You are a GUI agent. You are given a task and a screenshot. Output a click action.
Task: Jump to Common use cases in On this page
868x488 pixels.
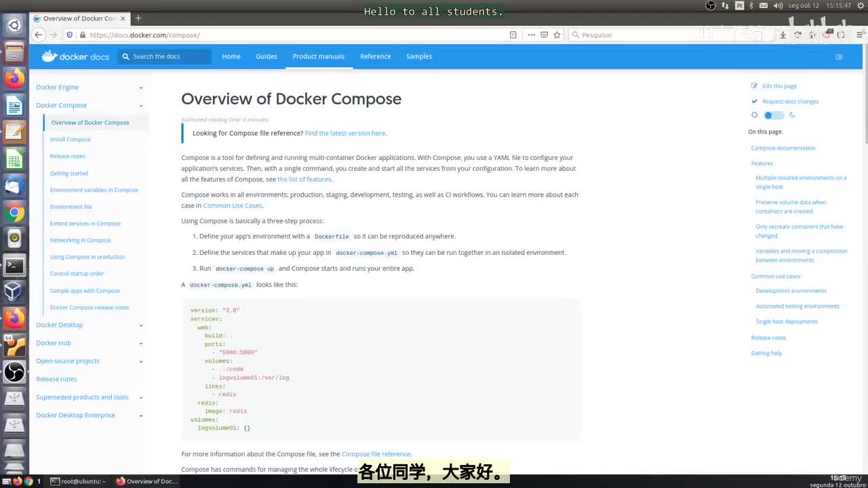pyautogui.click(x=776, y=277)
